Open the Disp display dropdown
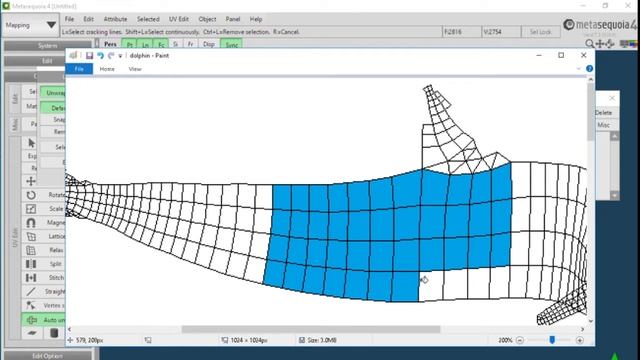This screenshot has height=360, width=640. click(209, 44)
